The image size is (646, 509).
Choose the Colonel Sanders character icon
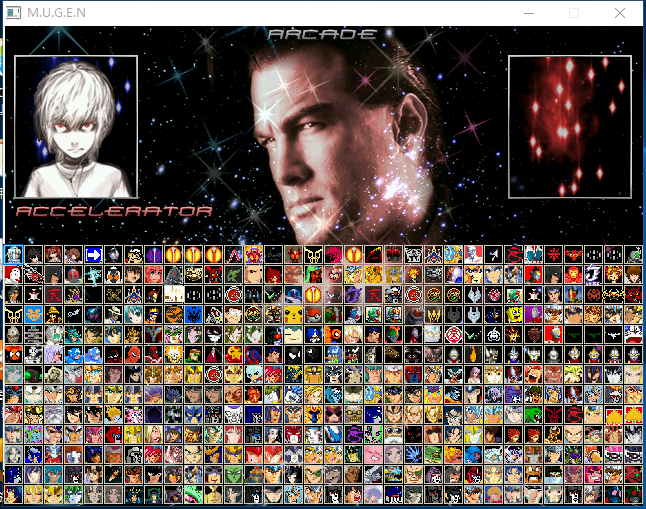tap(473, 255)
